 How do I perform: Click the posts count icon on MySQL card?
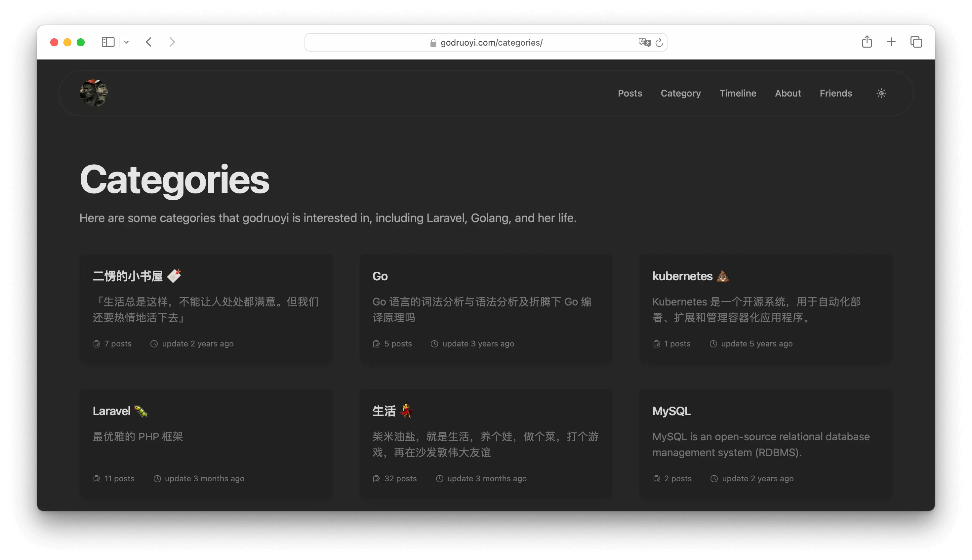coord(656,478)
